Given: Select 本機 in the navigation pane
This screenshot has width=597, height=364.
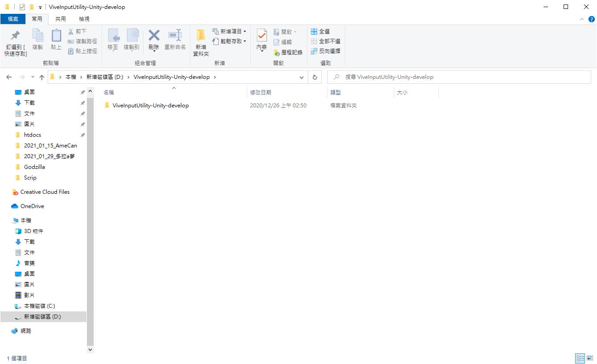Looking at the screenshot, I should (26, 221).
